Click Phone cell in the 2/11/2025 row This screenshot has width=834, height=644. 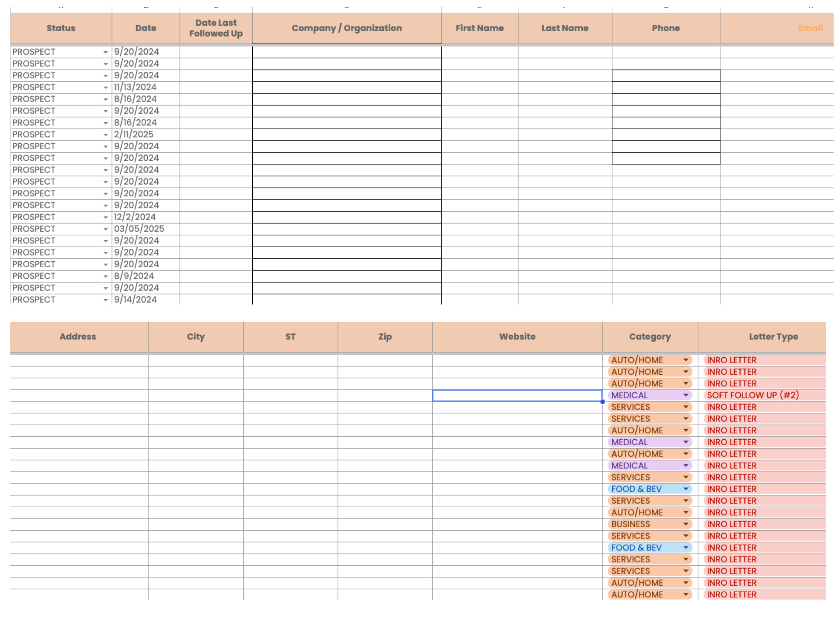click(666, 134)
